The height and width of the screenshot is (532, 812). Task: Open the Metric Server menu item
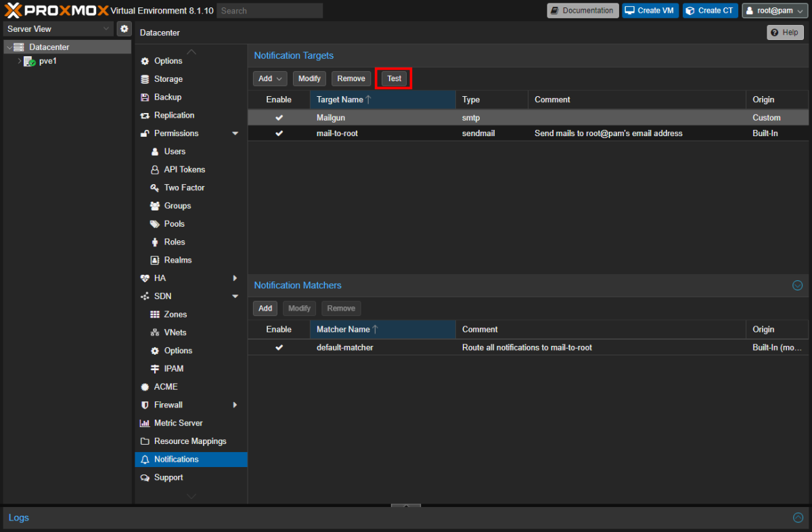point(191,423)
